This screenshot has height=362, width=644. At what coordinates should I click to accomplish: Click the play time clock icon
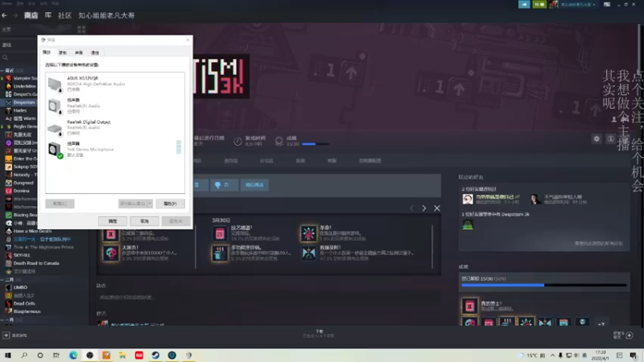[x=237, y=142]
